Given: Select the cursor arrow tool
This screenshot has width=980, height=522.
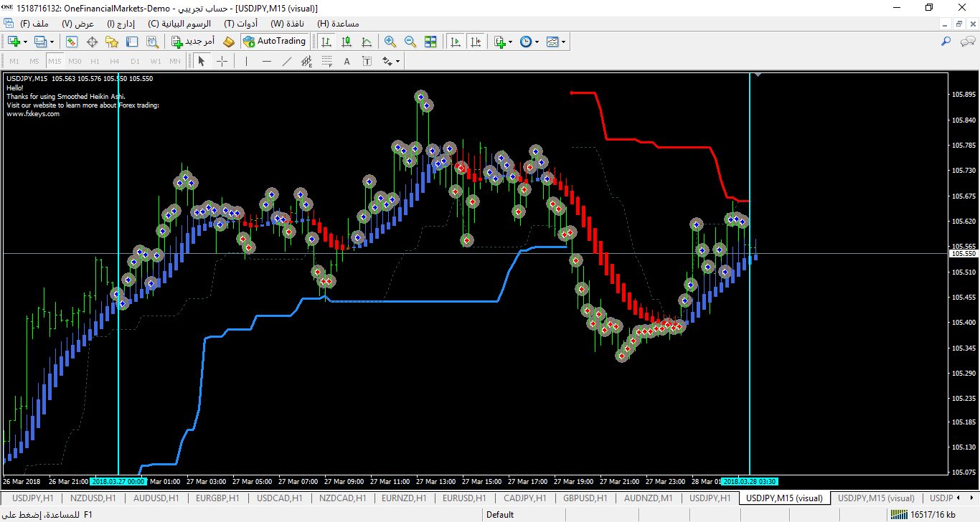Looking at the screenshot, I should 202,61.
